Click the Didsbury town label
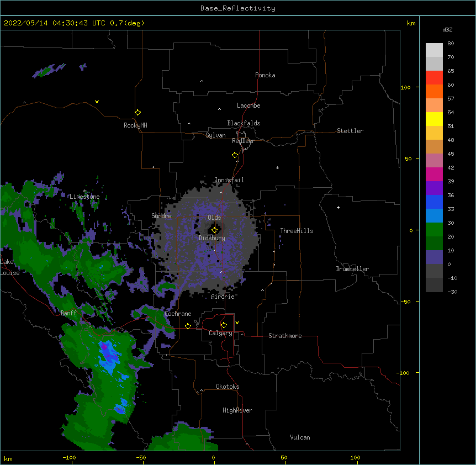The height and width of the screenshot is (465, 476). (x=212, y=238)
